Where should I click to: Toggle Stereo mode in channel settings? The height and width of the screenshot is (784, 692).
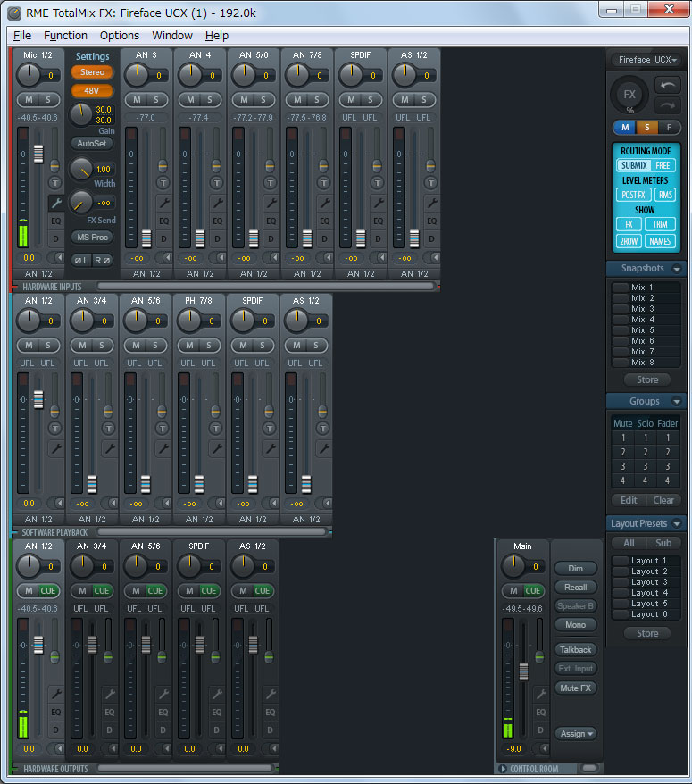pos(93,72)
